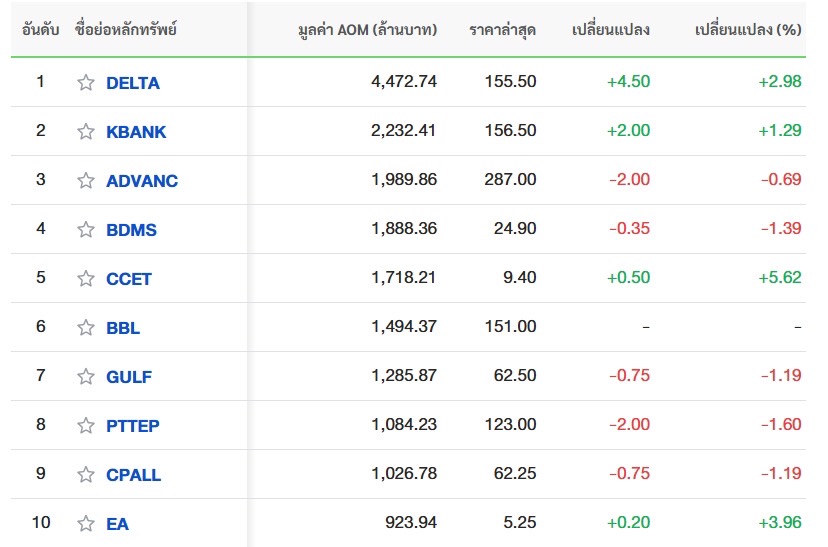Open the EA stock link
The height and width of the screenshot is (547, 828).
tap(117, 524)
